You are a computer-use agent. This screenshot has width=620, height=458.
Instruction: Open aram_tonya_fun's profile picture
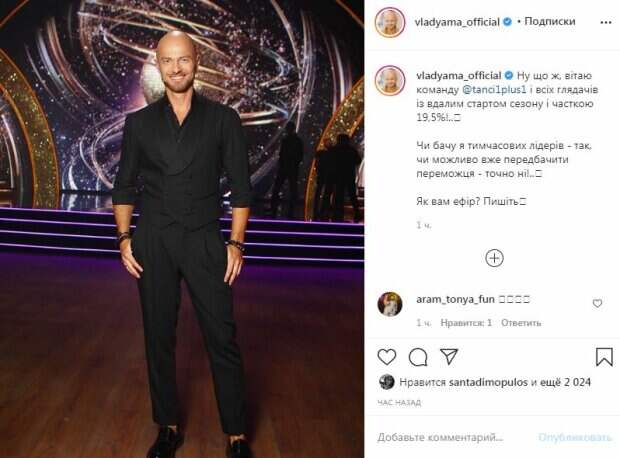pos(390,304)
